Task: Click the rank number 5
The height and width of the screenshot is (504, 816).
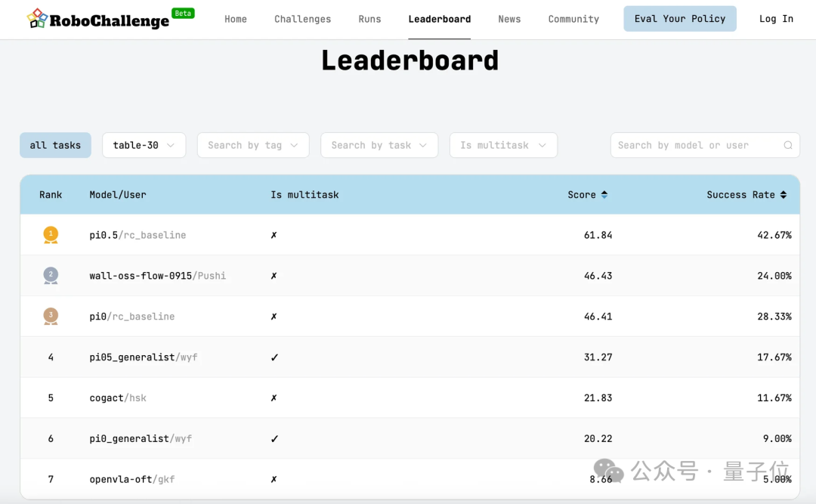Action: click(x=51, y=397)
